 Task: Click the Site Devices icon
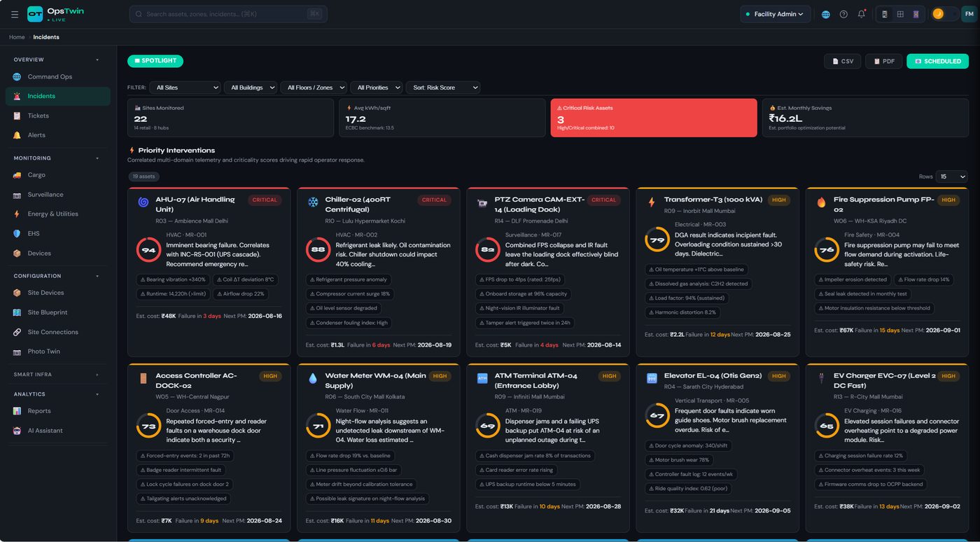click(17, 293)
